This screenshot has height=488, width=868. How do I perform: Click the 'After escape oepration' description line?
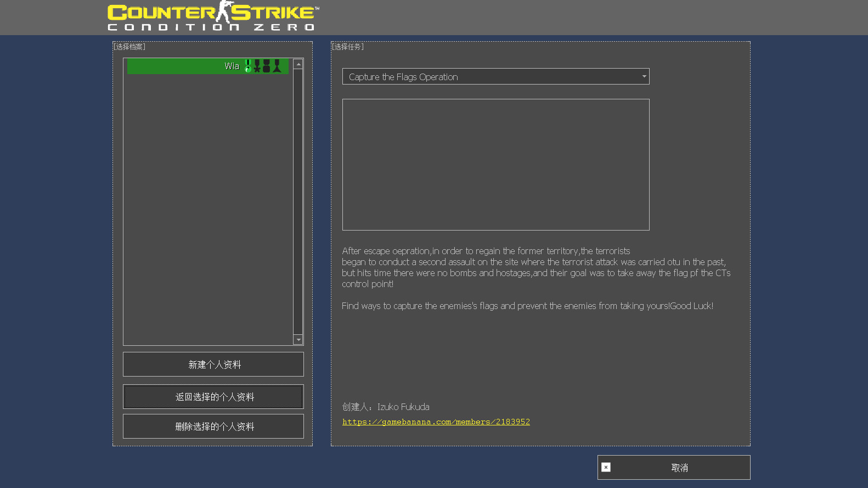pos(486,251)
